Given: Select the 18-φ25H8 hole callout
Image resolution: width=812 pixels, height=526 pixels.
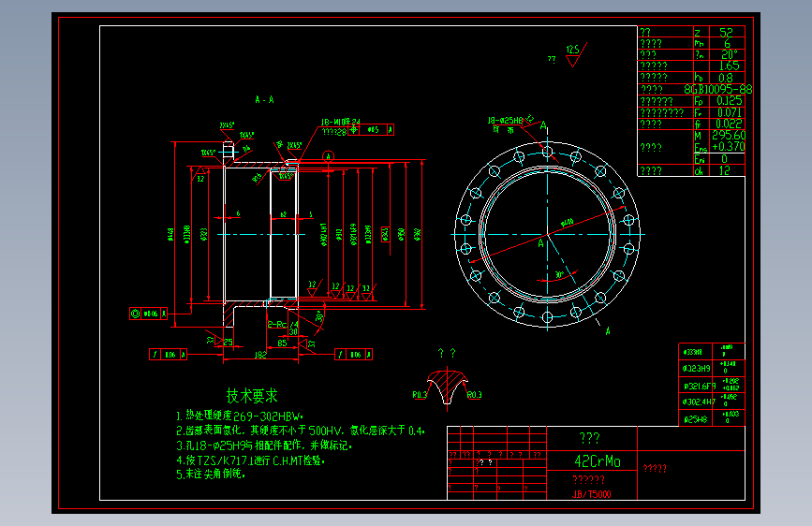Looking at the screenshot, I should tap(505, 121).
